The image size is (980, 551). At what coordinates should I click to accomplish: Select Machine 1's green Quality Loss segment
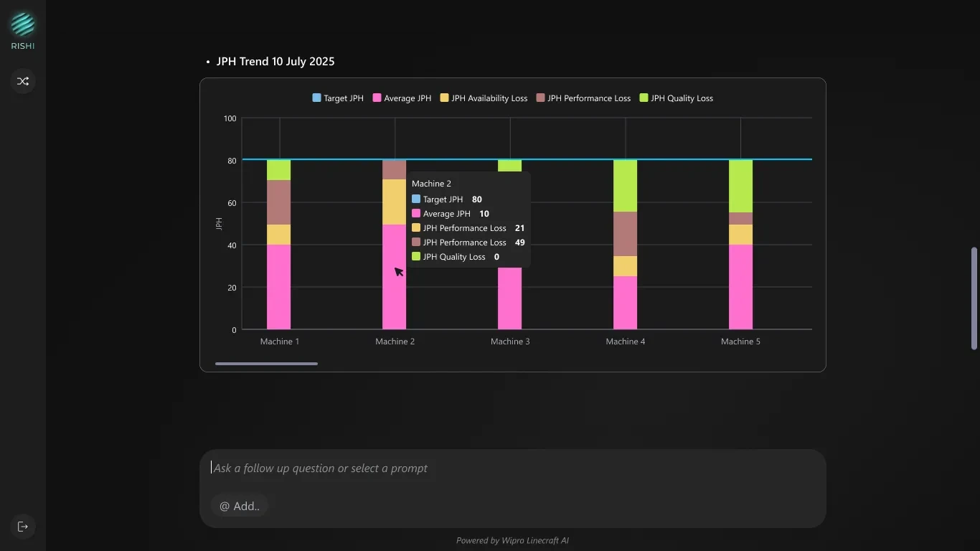coord(279,170)
